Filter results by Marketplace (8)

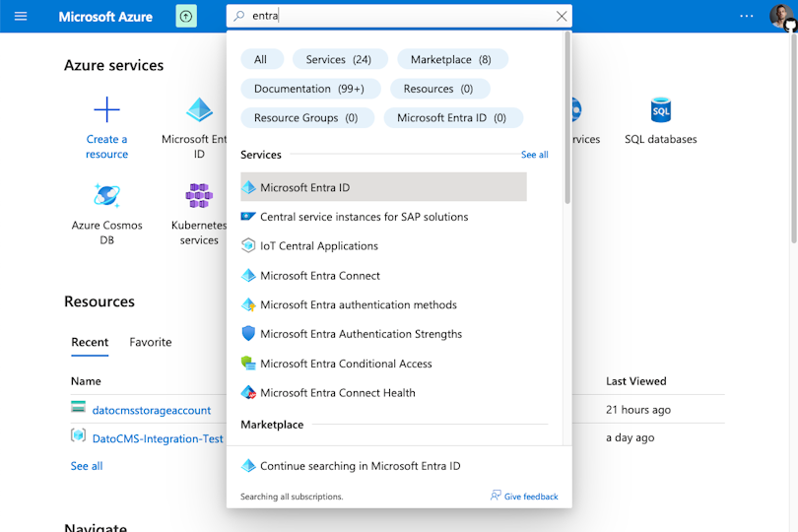tap(451, 59)
